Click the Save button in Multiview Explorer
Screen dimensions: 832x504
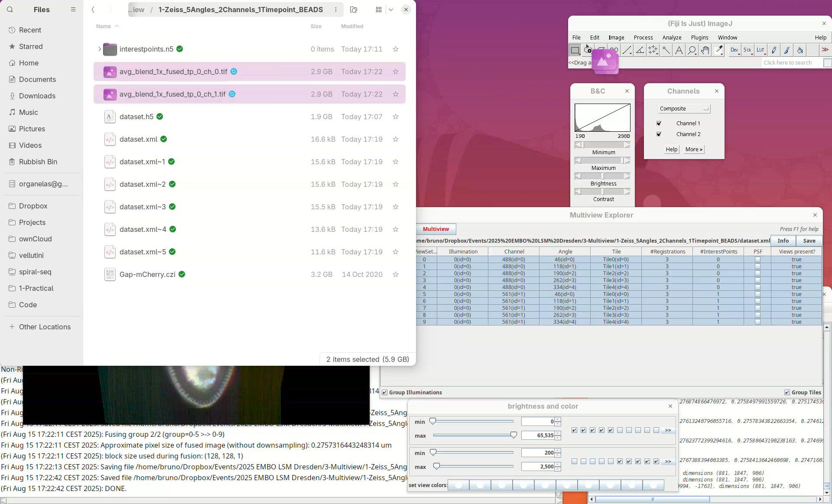[809, 241]
